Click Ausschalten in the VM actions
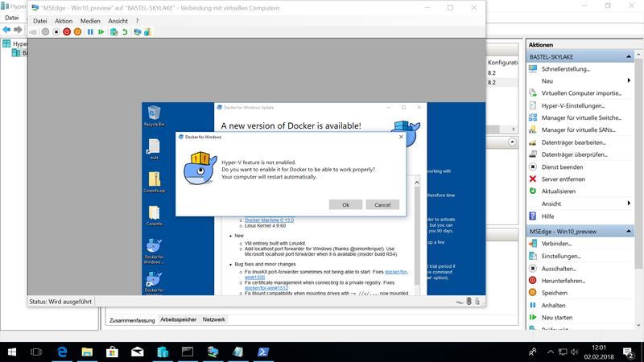The width and height of the screenshot is (644, 362). pyautogui.click(x=559, y=269)
